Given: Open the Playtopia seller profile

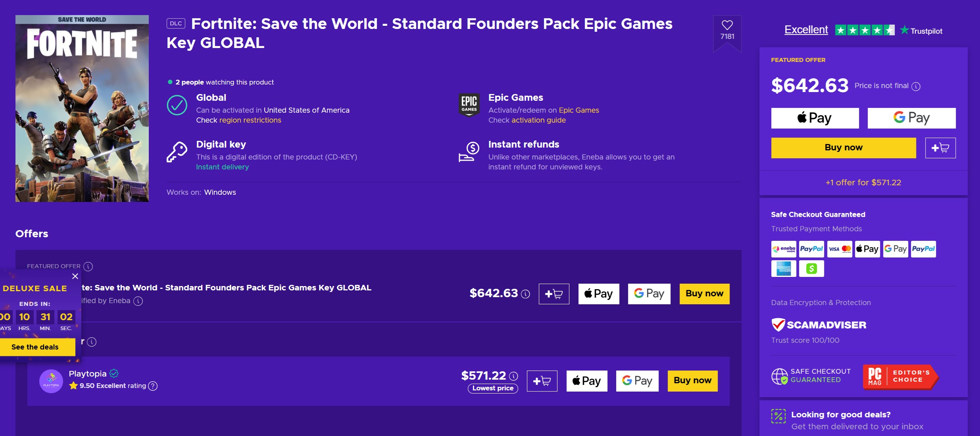Looking at the screenshot, I should tap(88, 374).
